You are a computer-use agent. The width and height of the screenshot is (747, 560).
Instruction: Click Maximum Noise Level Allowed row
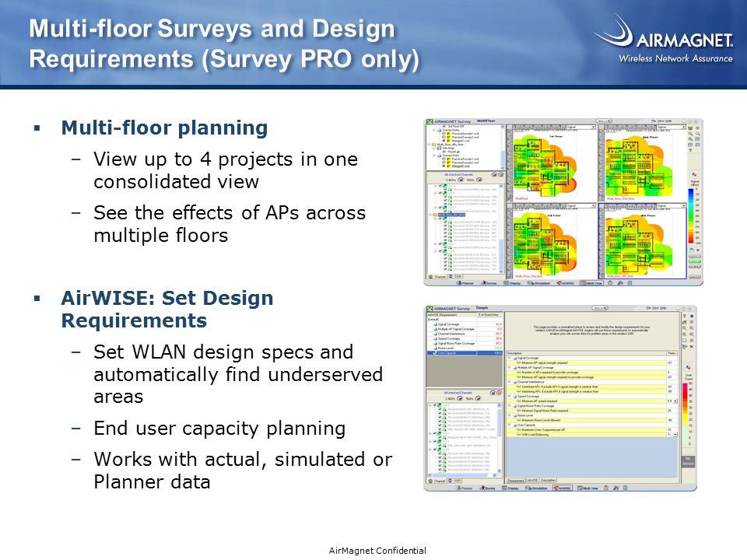pos(591,420)
